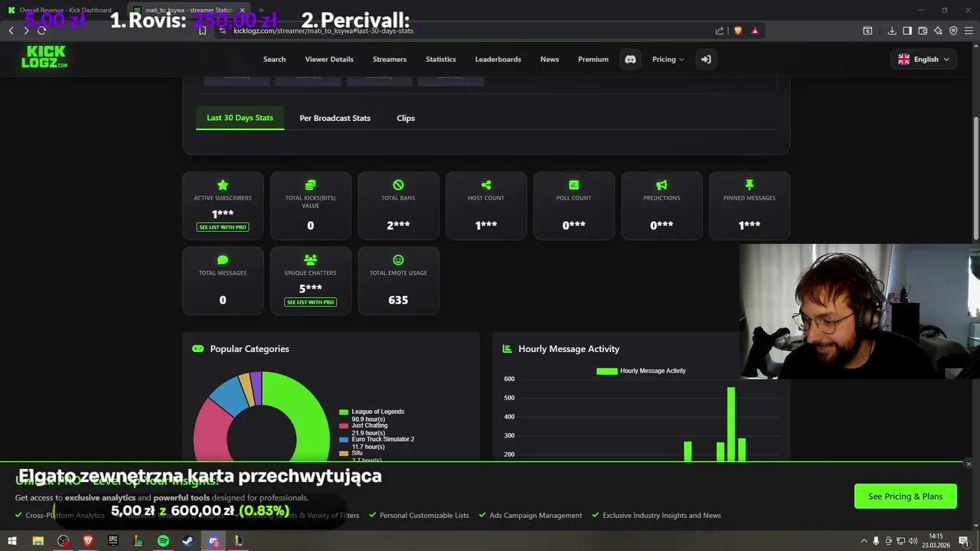The image size is (980, 551).
Task: Open Viewer Details in the navbar
Action: tap(329, 59)
